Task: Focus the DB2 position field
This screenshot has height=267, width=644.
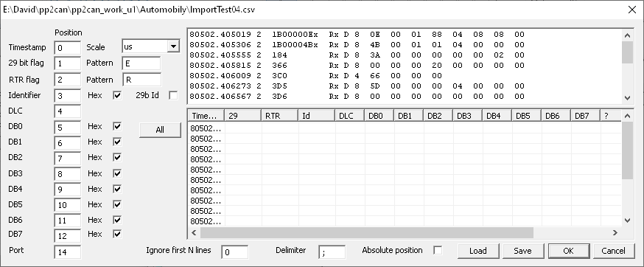Action: click(x=67, y=159)
